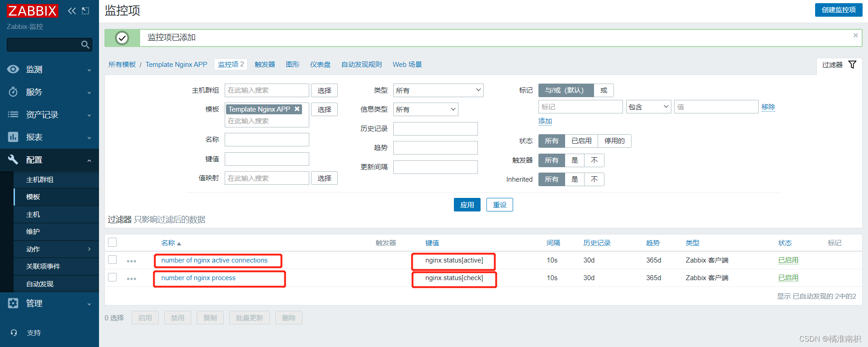Click the 应用 filter button
The height and width of the screenshot is (347, 868).
(x=467, y=205)
